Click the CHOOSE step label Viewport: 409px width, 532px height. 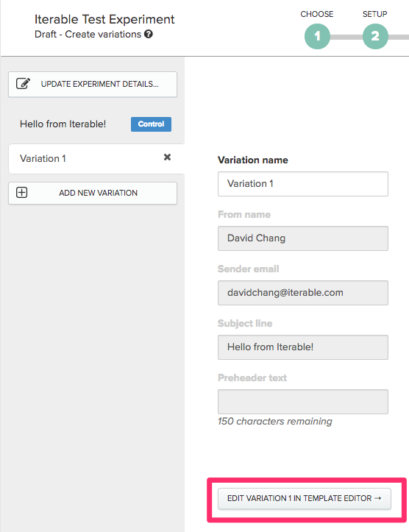pos(317,14)
